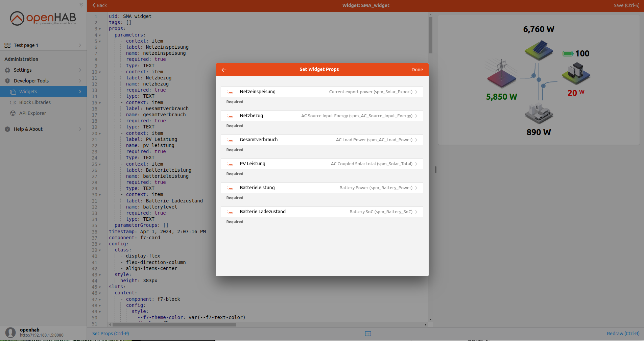644x341 pixels.
Task: Click the Widgets icon in sidebar
Action: pyautogui.click(x=13, y=92)
